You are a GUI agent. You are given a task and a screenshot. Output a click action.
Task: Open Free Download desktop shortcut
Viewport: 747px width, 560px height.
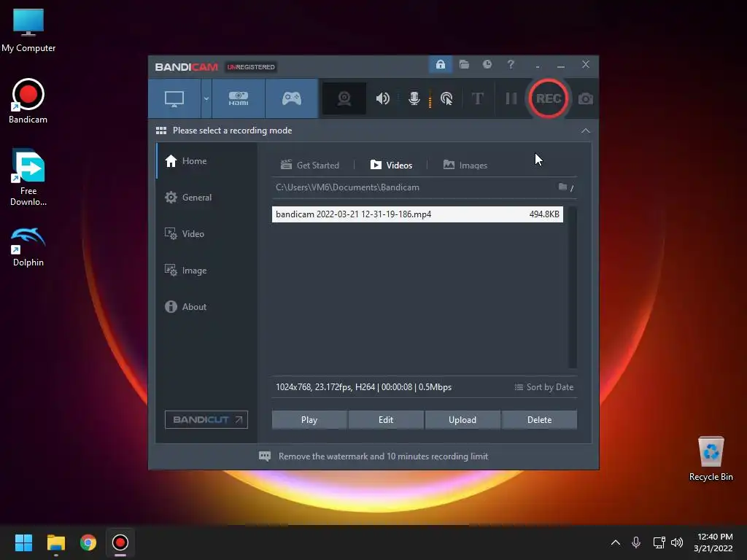pos(28,178)
